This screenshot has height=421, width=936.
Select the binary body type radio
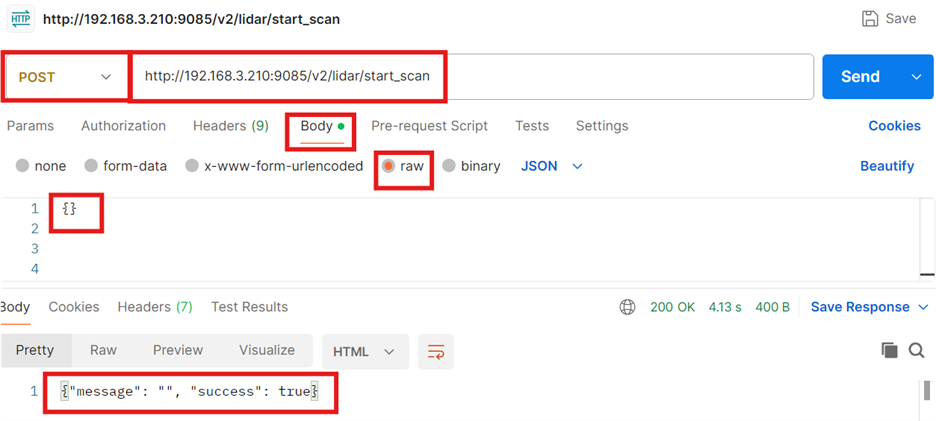click(449, 166)
